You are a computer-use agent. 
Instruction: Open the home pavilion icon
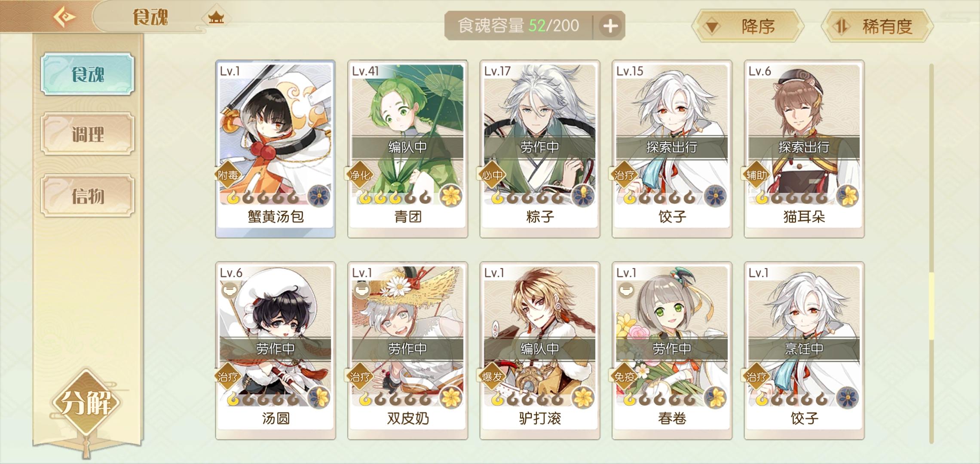point(216,18)
